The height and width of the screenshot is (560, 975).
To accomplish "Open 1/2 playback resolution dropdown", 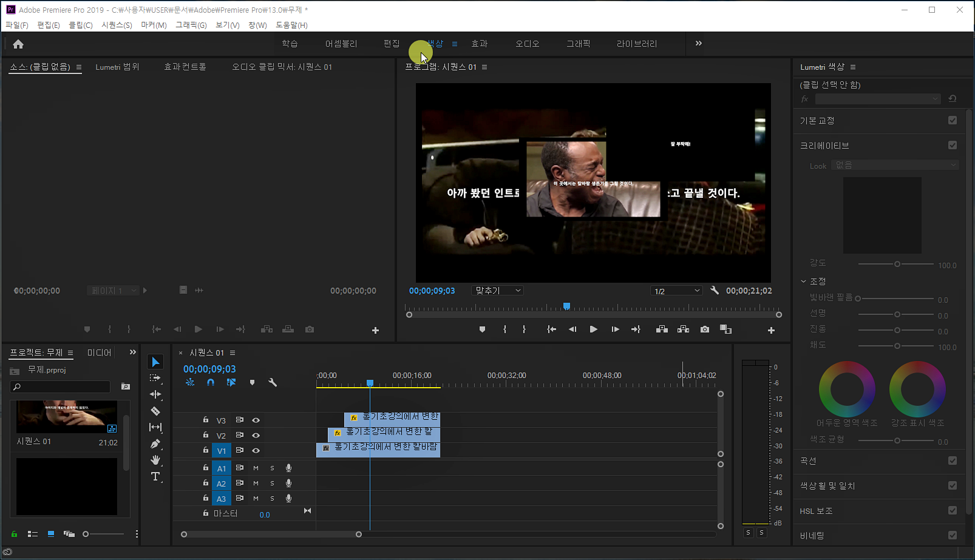I will pyautogui.click(x=676, y=291).
